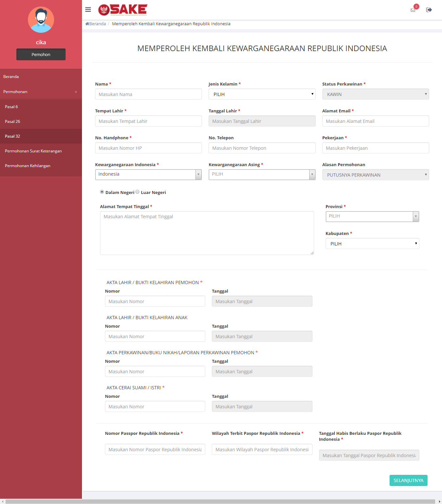
Task: Open the Alasan Permohonan dropdown
Action: pyautogui.click(x=375, y=175)
